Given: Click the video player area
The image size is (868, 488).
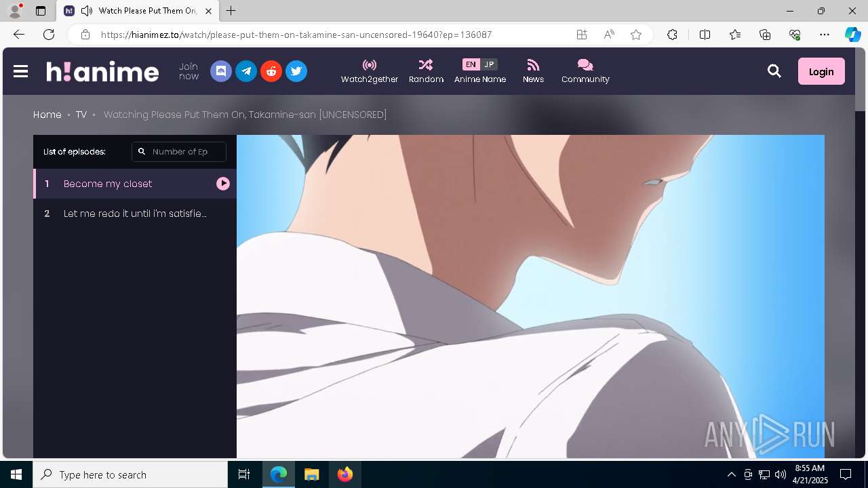Looking at the screenshot, I should 530,296.
